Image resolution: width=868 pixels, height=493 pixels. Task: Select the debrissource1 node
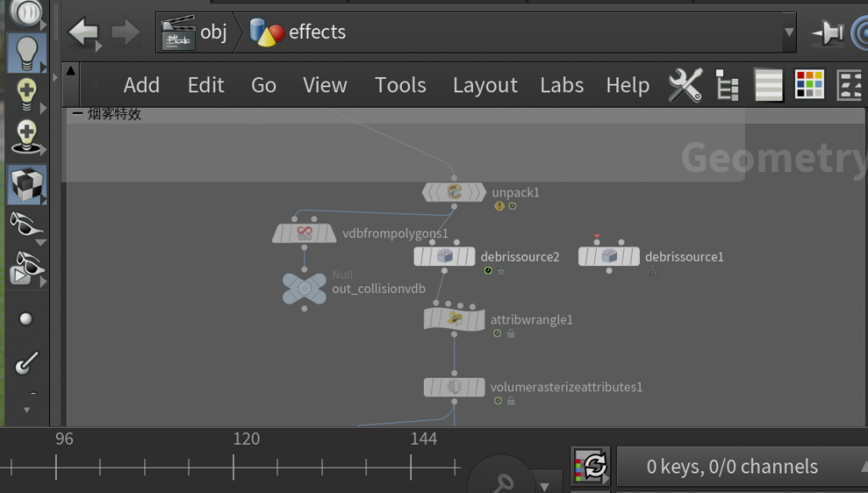[609, 257]
